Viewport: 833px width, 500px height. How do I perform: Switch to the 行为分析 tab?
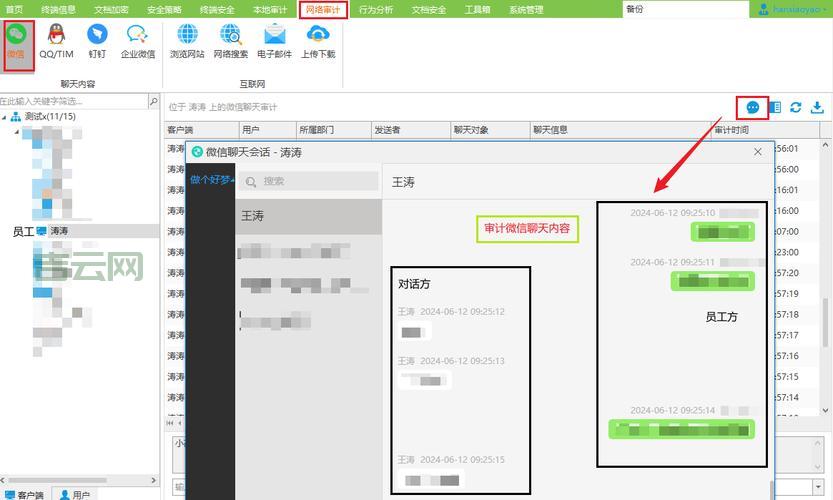[x=376, y=9]
